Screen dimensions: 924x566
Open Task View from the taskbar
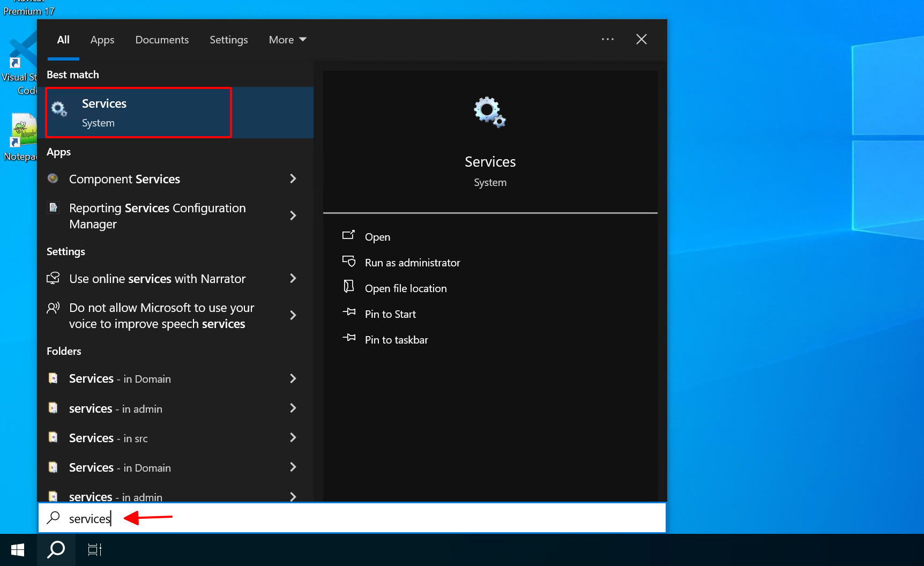click(x=95, y=550)
